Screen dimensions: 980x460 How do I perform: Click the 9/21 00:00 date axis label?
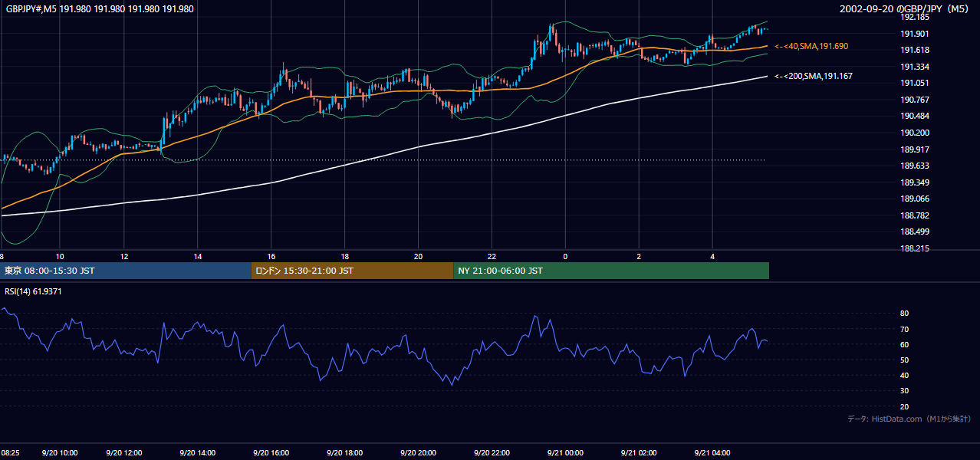click(566, 453)
